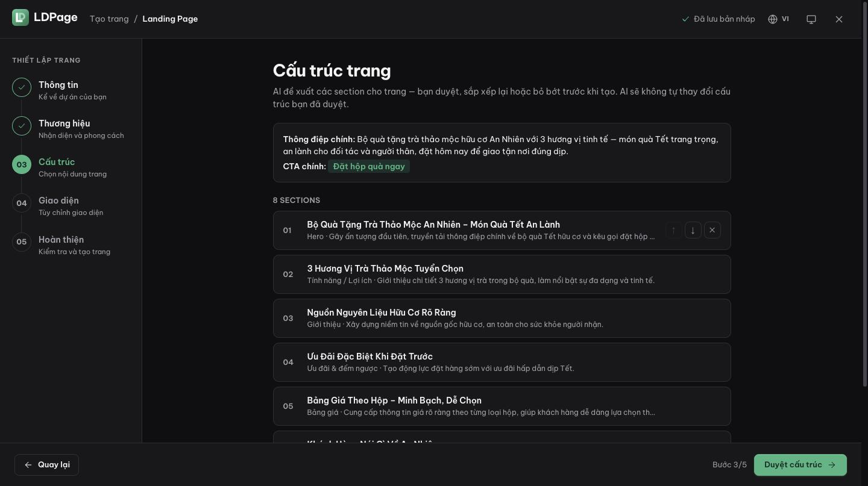
Task: Click the Cấu trúc trang heading
Action: (332, 70)
